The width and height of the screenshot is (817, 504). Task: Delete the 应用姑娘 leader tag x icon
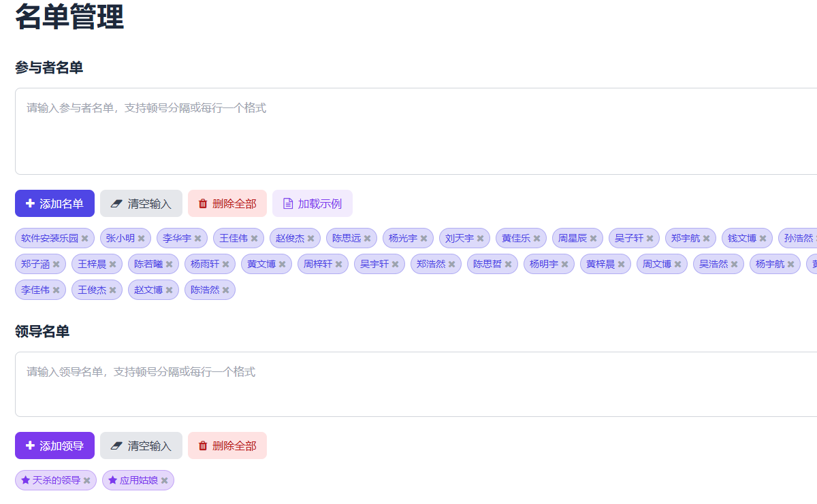(x=165, y=481)
